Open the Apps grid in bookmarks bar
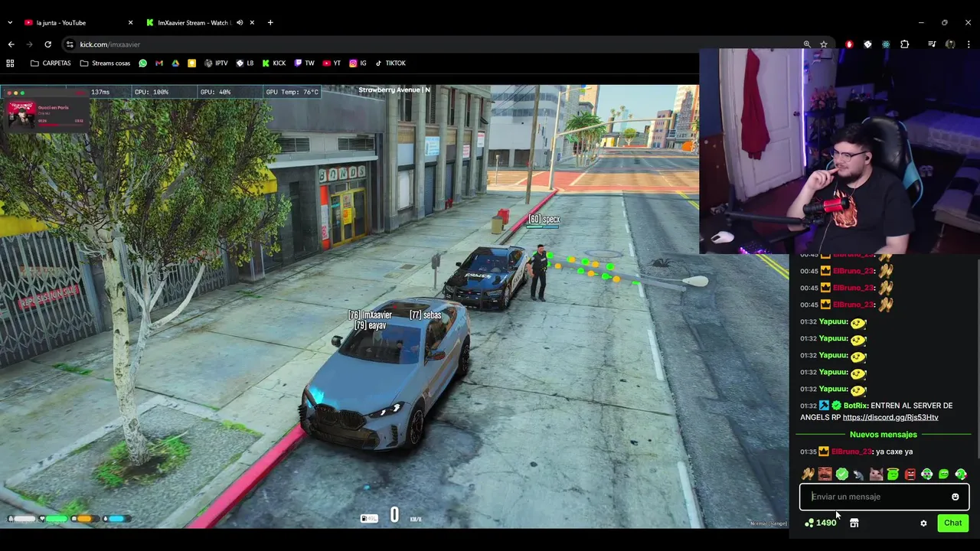The width and height of the screenshot is (980, 551). pyautogui.click(x=10, y=64)
